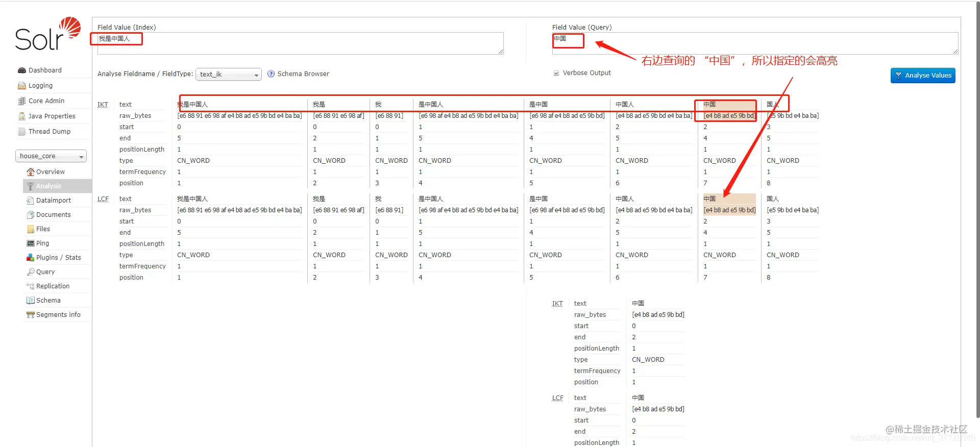Click the Dataimport icon
980x447 pixels.
click(x=30, y=201)
